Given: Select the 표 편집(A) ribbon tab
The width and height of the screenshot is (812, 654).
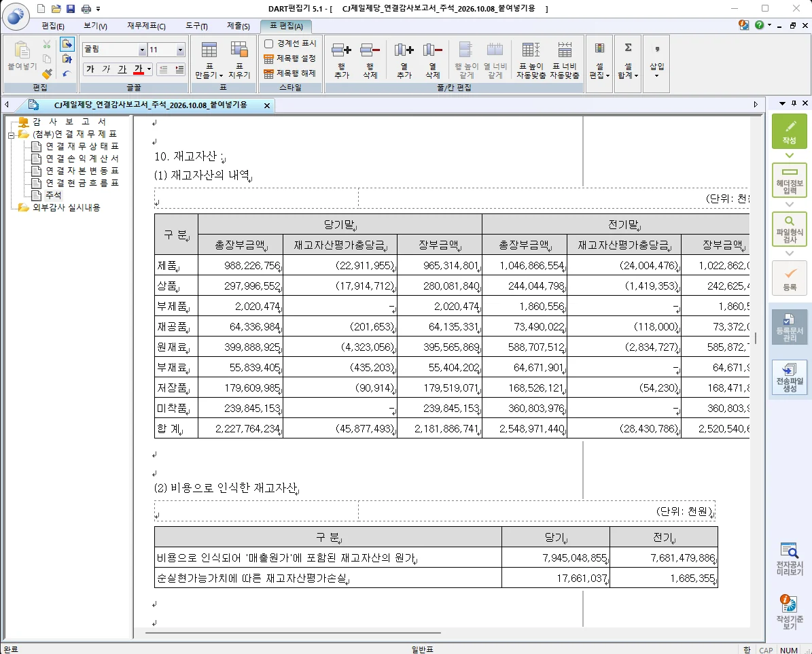Looking at the screenshot, I should [x=286, y=26].
